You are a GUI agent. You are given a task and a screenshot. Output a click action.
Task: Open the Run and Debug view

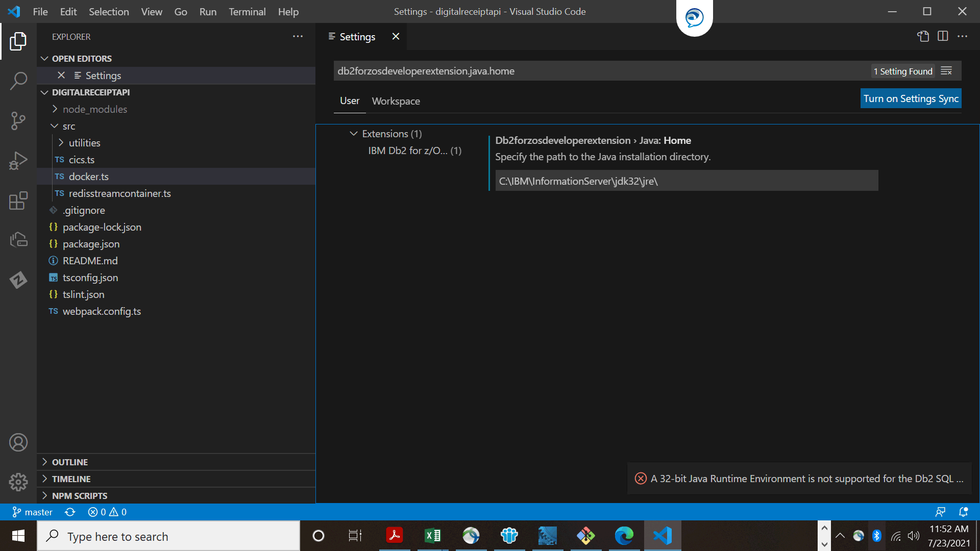click(18, 161)
